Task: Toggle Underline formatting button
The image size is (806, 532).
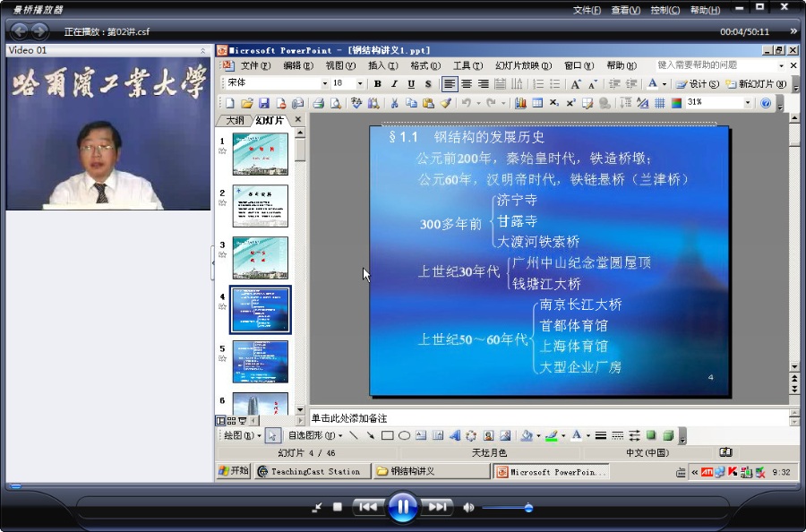Action: [x=411, y=84]
